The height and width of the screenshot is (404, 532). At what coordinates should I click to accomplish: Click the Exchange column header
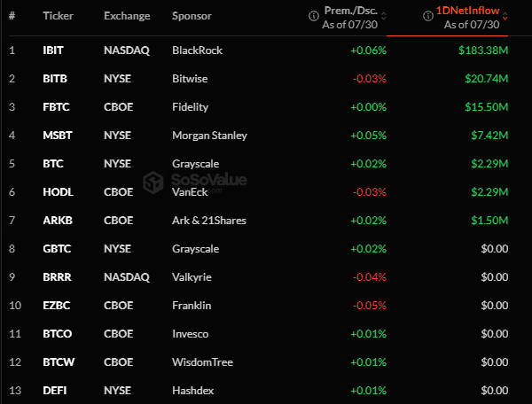tap(127, 16)
